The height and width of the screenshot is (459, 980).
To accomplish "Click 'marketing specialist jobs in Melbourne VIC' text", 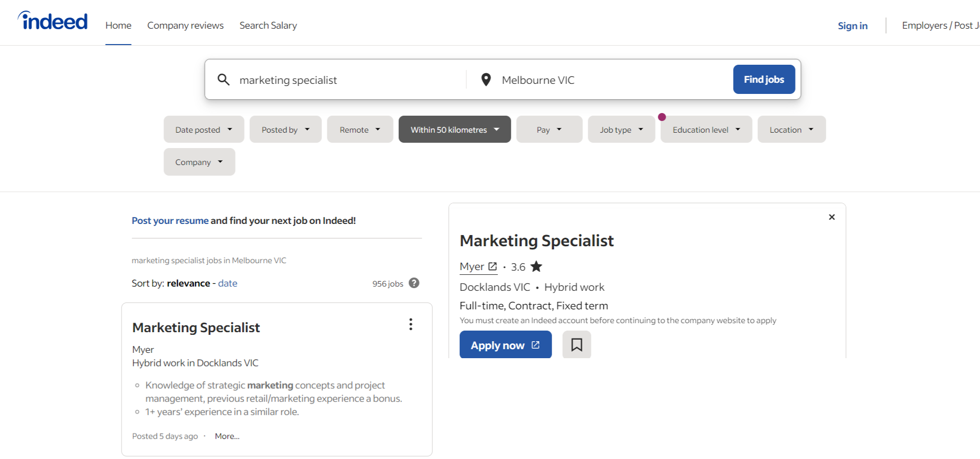I will [209, 261].
